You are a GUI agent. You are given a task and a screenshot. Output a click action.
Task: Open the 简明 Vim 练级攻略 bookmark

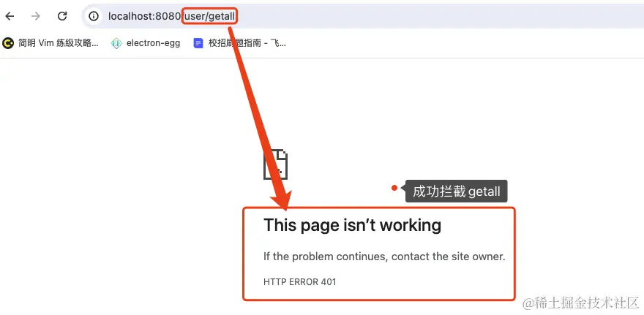pos(50,43)
